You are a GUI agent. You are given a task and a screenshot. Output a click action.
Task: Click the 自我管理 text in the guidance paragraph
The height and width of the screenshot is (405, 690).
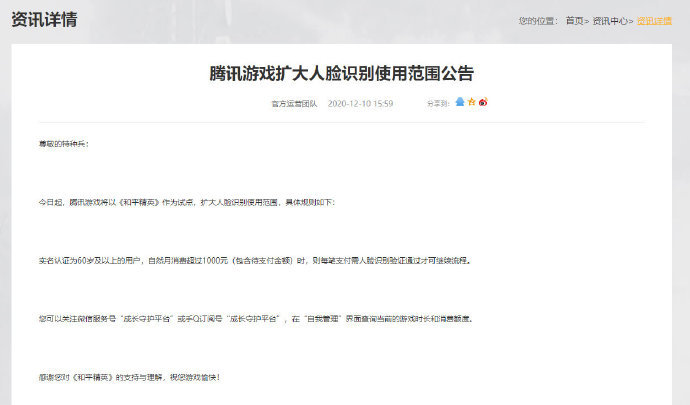pyautogui.click(x=323, y=319)
